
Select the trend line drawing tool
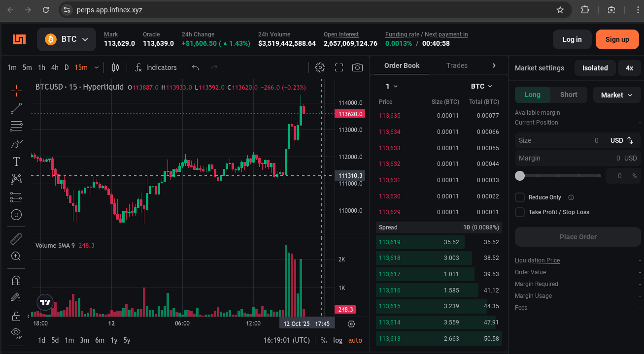[x=16, y=108]
